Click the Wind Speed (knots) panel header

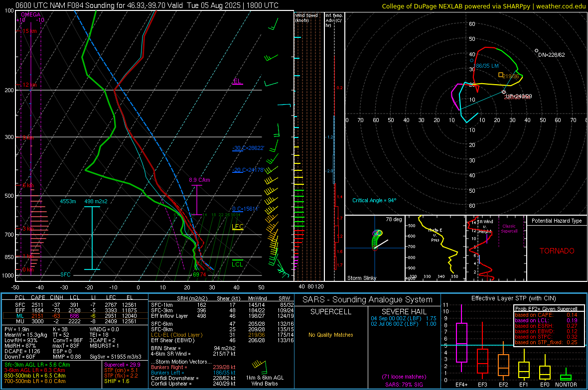tap(306, 17)
